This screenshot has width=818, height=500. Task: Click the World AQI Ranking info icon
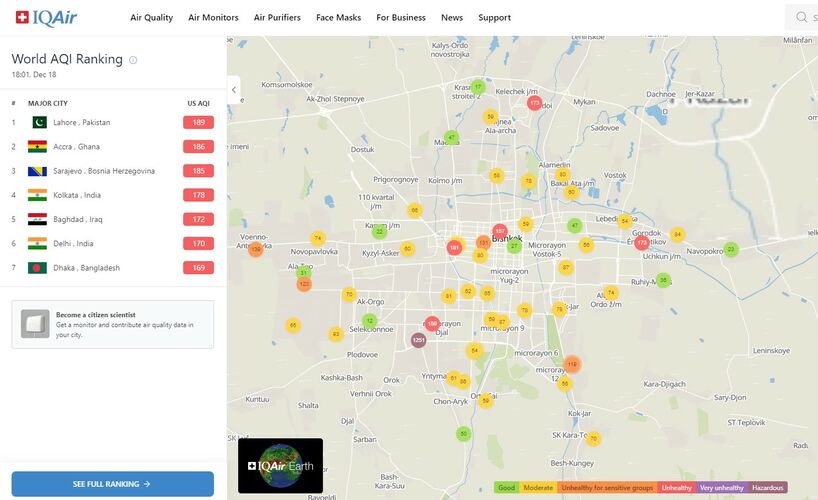[x=133, y=60]
